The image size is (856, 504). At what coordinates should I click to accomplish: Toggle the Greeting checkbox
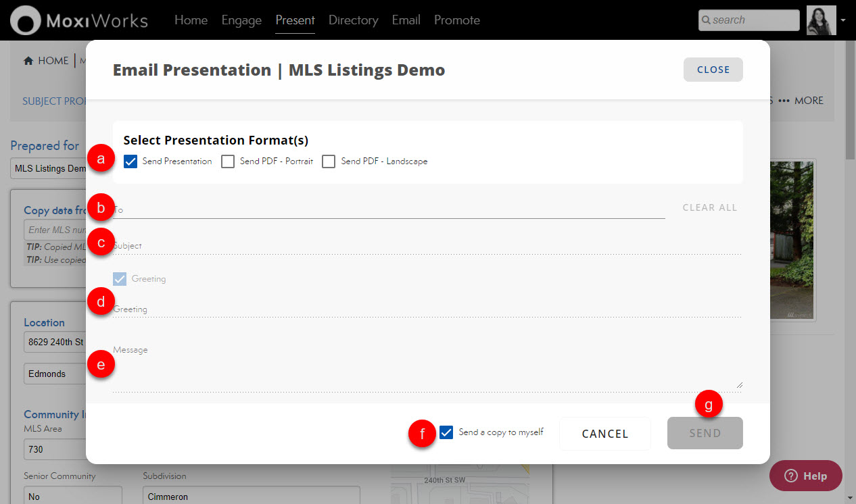120,278
